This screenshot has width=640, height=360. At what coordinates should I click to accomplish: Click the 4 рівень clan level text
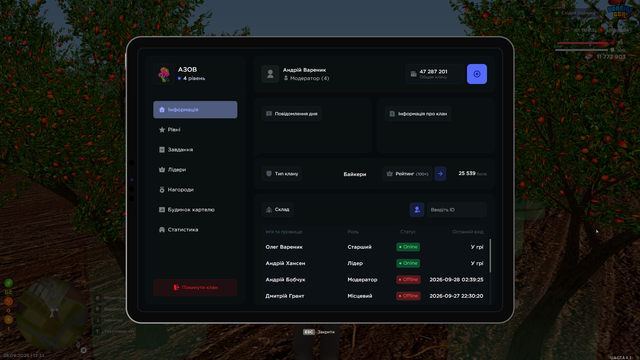click(194, 78)
